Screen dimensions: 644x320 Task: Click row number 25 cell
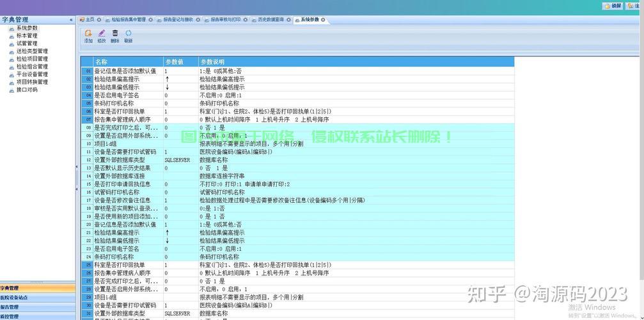point(87,265)
